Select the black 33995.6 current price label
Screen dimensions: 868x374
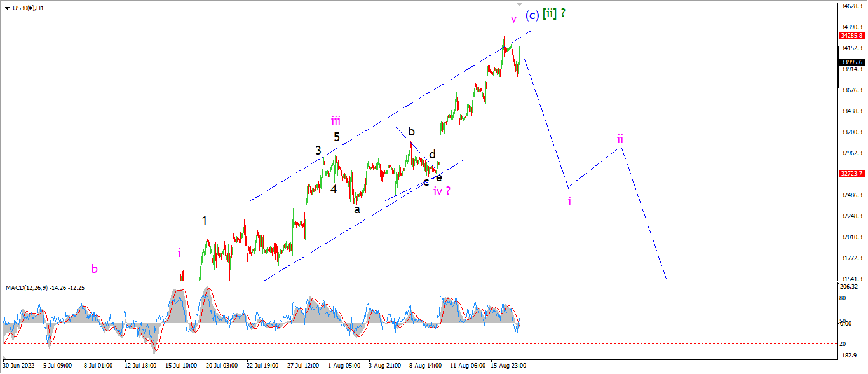tap(851, 62)
